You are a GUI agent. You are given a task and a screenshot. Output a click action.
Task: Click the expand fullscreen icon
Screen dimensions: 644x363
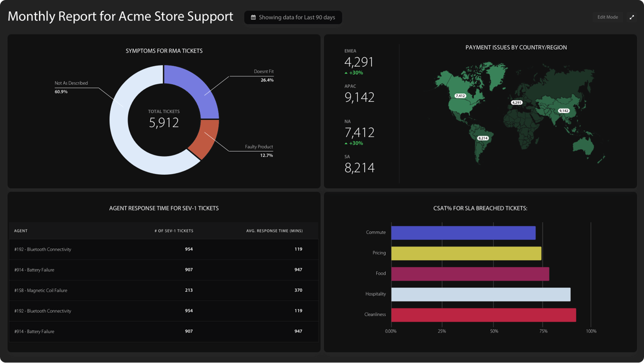pos(632,17)
